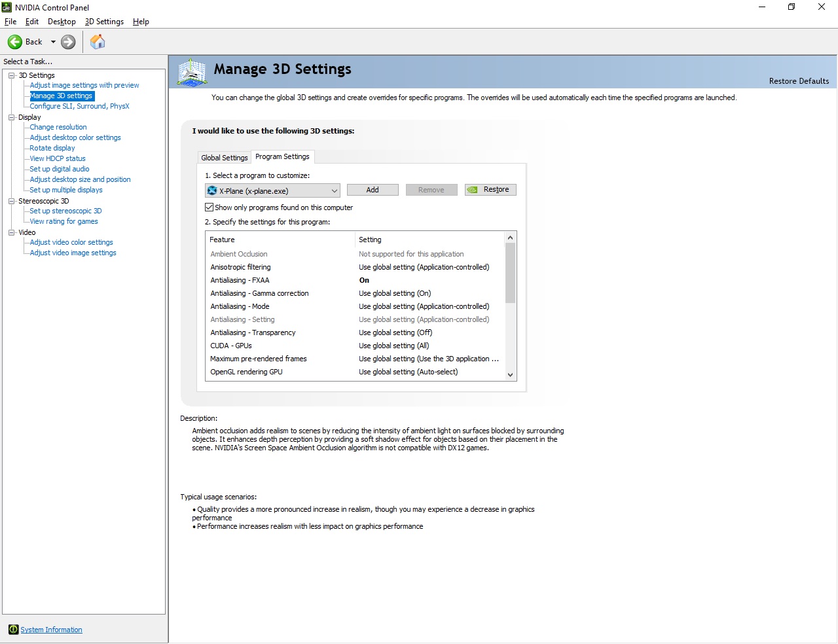Select the Program Settings tab
Screen dimensions: 838x644
pyautogui.click(x=282, y=156)
